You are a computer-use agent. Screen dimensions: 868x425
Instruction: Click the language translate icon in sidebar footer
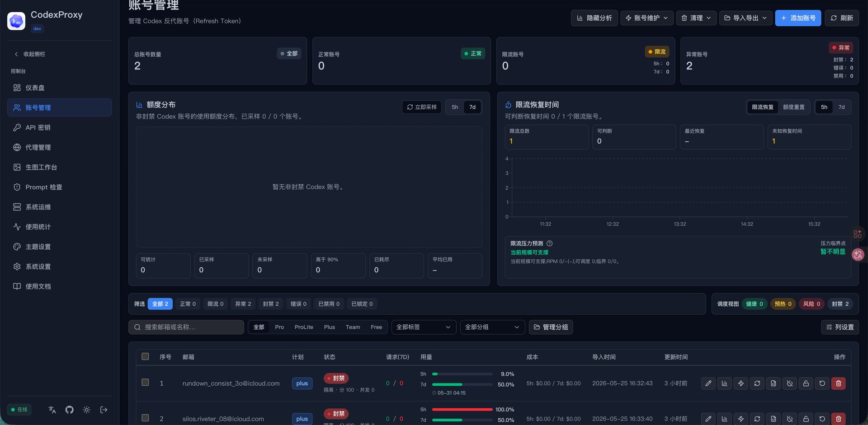[52, 410]
